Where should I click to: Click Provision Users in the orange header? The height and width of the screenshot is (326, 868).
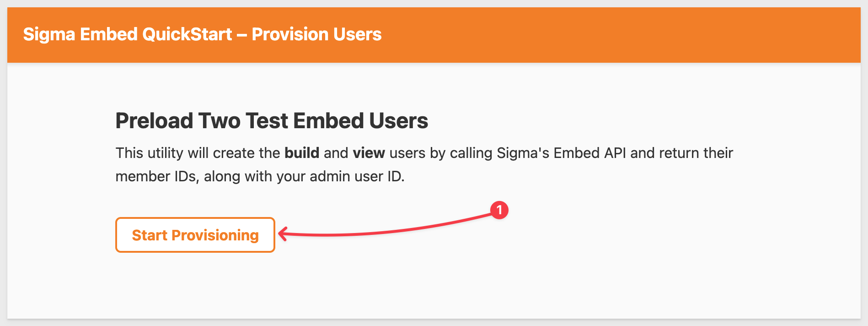[x=316, y=34]
